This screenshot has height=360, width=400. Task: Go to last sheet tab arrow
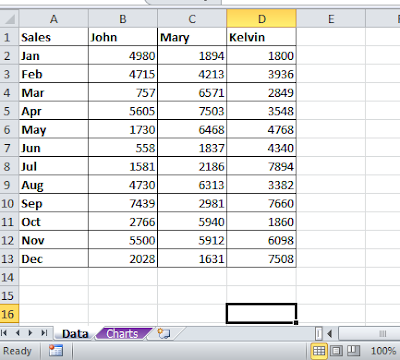pyautogui.click(x=44, y=333)
